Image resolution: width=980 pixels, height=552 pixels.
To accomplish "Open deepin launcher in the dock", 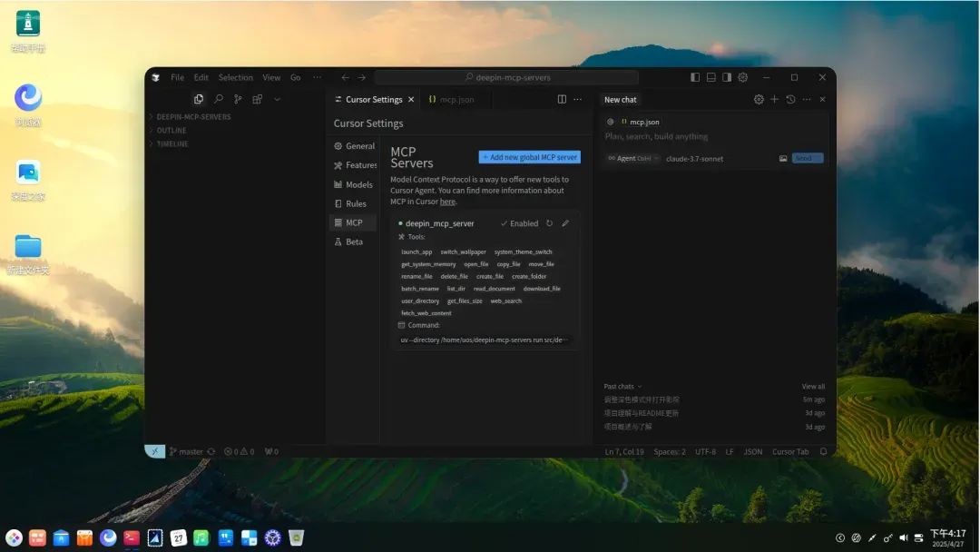I will tap(14, 537).
